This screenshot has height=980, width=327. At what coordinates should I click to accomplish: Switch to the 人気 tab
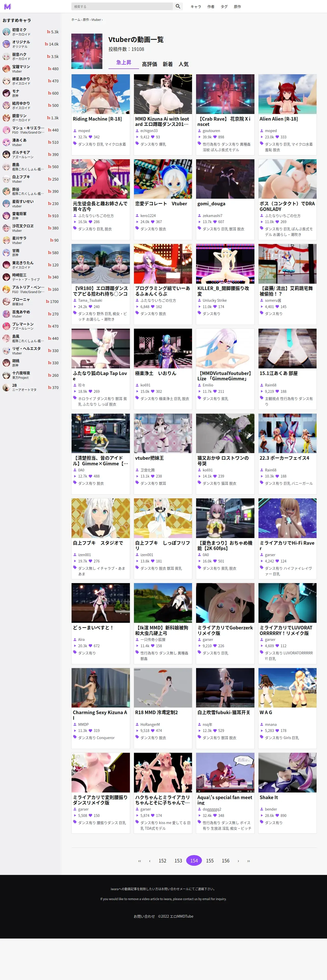tap(183, 64)
